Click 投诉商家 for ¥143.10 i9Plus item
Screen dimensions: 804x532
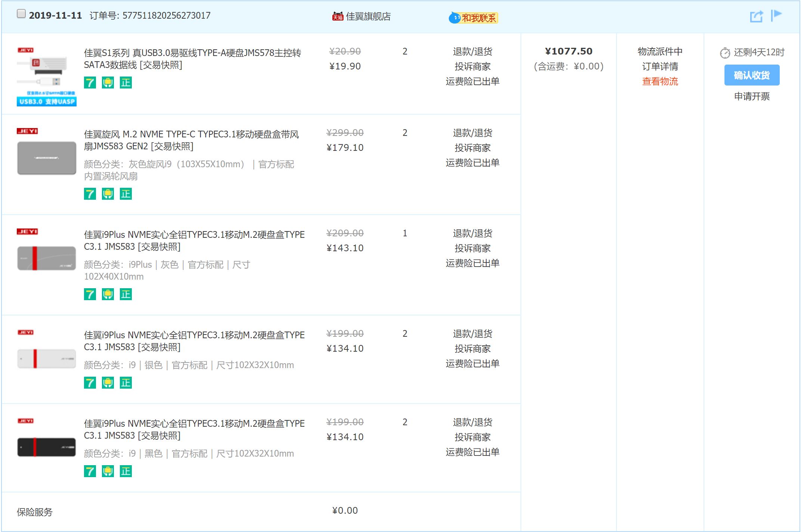tap(472, 248)
